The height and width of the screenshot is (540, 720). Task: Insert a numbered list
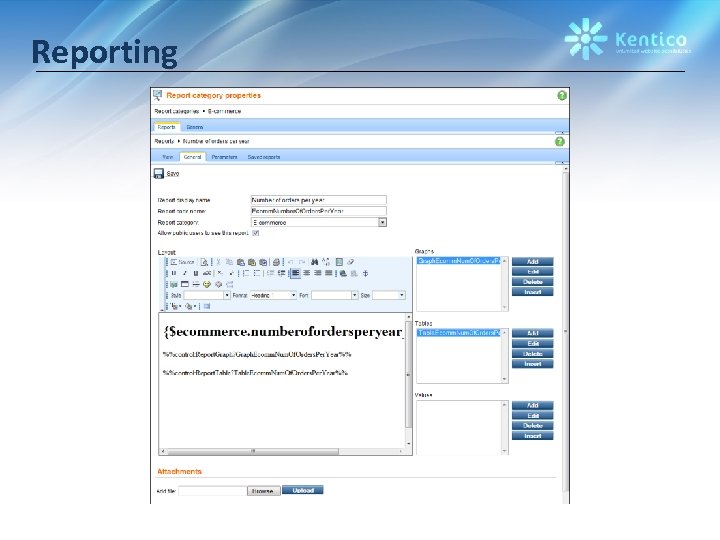click(x=246, y=273)
